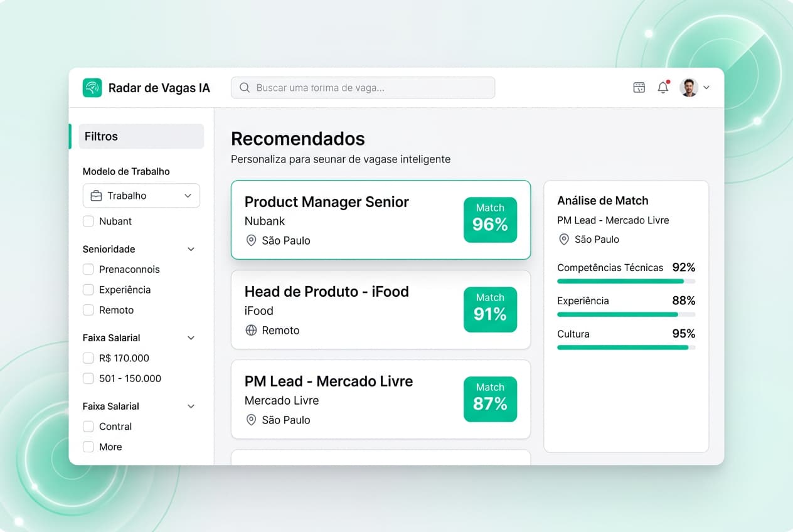Click the Experiência 88% progress bar
This screenshot has width=793, height=532.
(626, 314)
